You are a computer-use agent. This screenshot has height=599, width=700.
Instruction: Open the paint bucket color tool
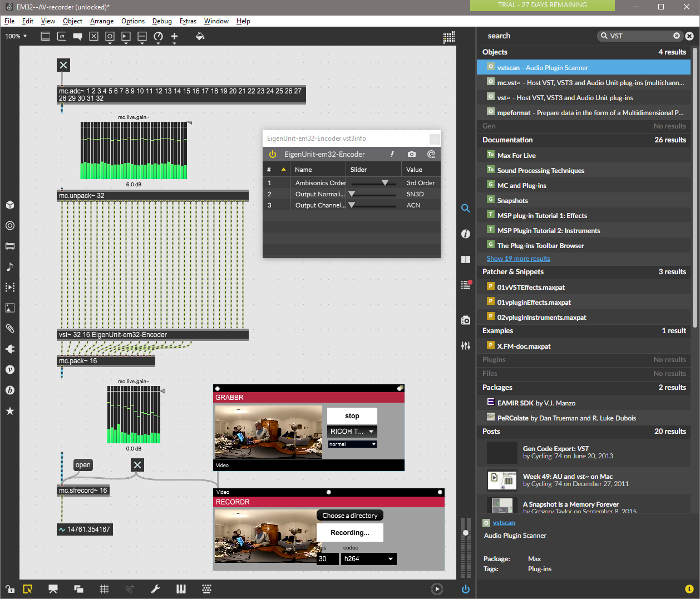(200, 36)
